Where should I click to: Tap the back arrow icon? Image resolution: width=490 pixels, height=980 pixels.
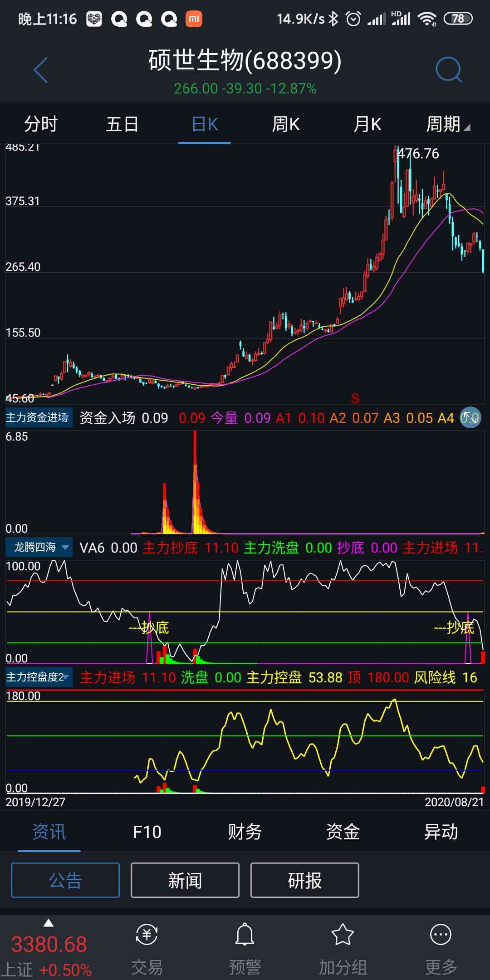click(x=41, y=70)
